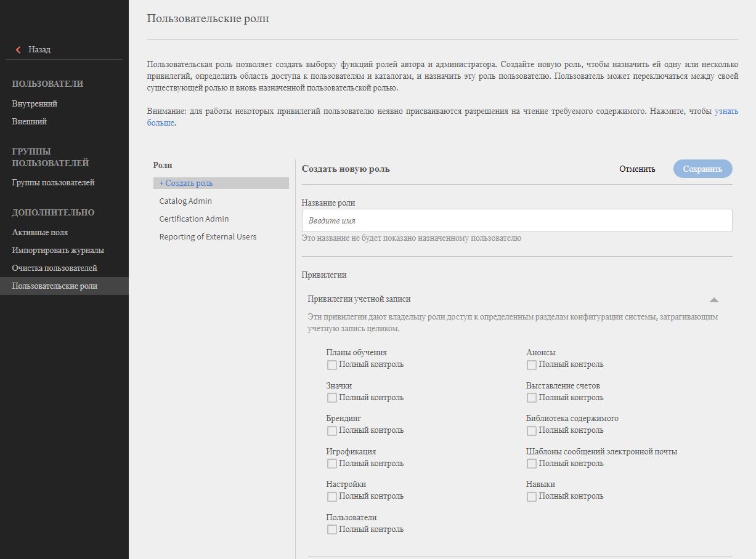This screenshot has height=559, width=756.
Task: Follow the узнать больше link
Action: (x=726, y=111)
